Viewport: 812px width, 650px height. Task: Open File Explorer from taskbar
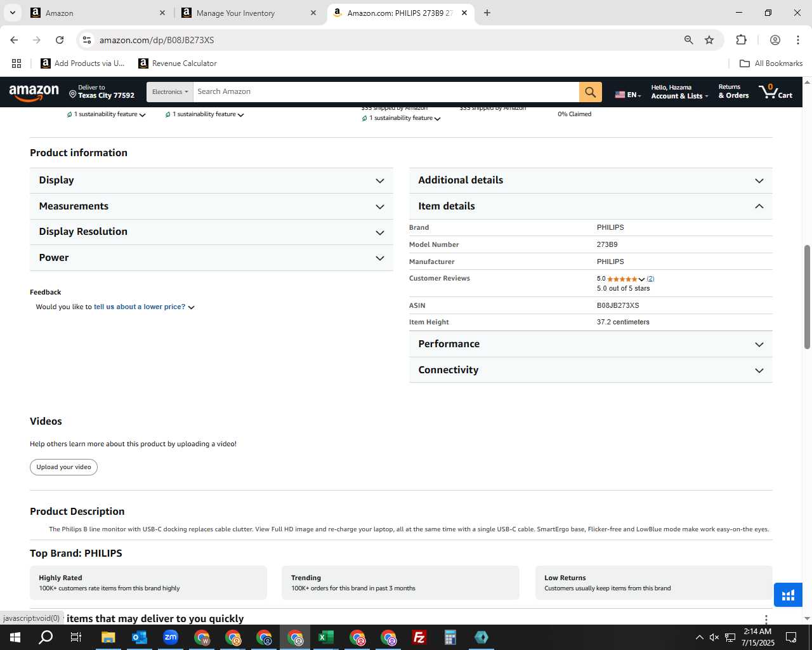tap(108, 637)
